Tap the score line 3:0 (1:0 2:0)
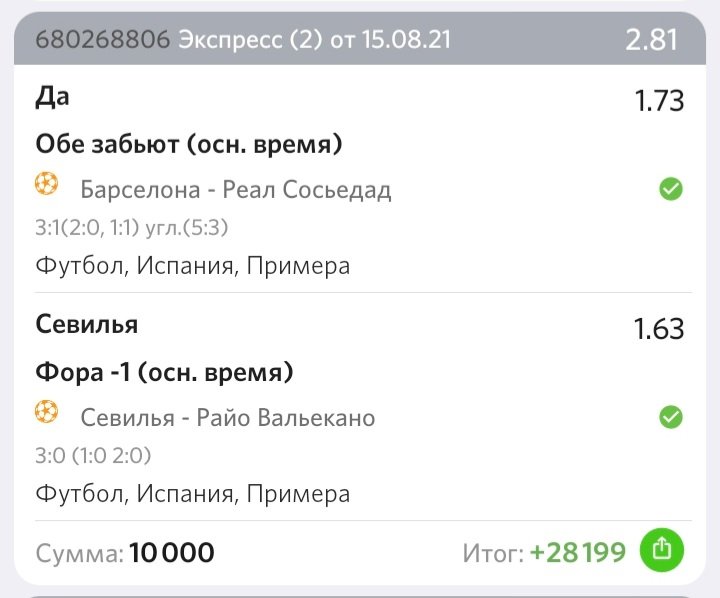The image size is (720, 598). [93, 455]
